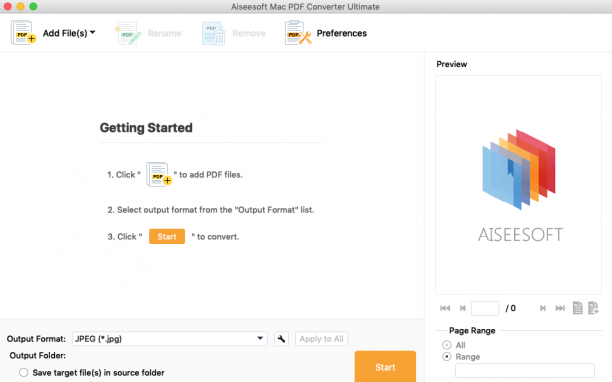
Task: Minimize the window with the yellow button
Action: [x=20, y=6]
